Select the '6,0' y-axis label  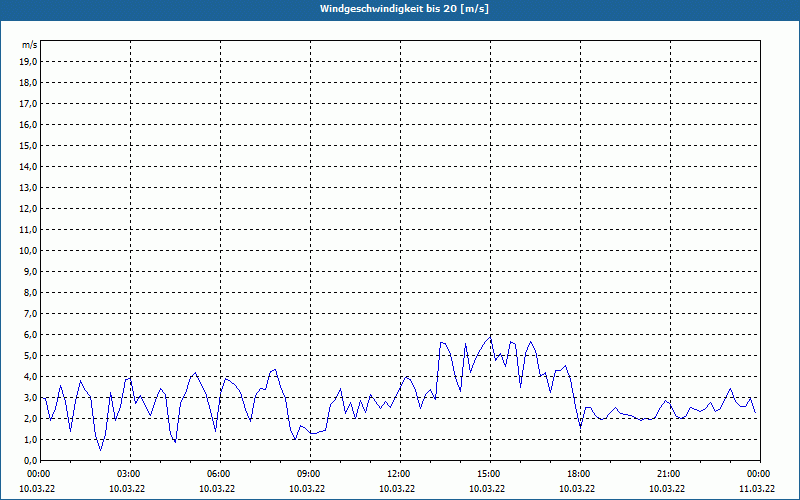[30, 334]
